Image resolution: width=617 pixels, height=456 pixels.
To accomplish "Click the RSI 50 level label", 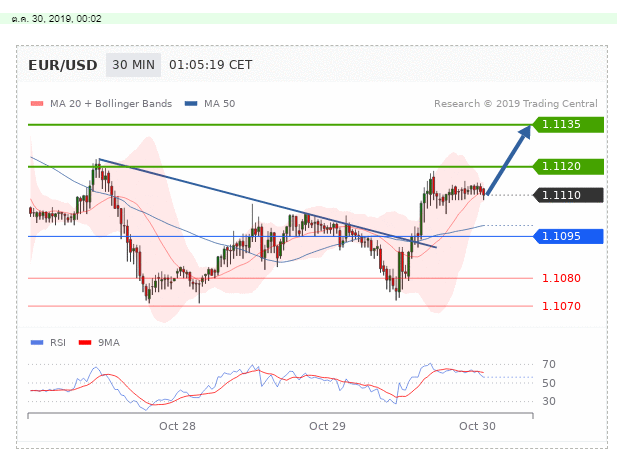I will tap(549, 383).
